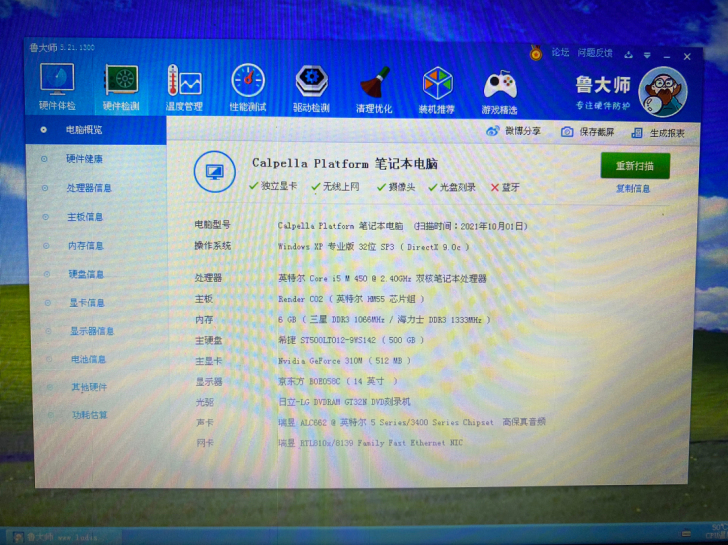Click 微博分享 share link
Screen dimensions: 728x545
point(523,131)
